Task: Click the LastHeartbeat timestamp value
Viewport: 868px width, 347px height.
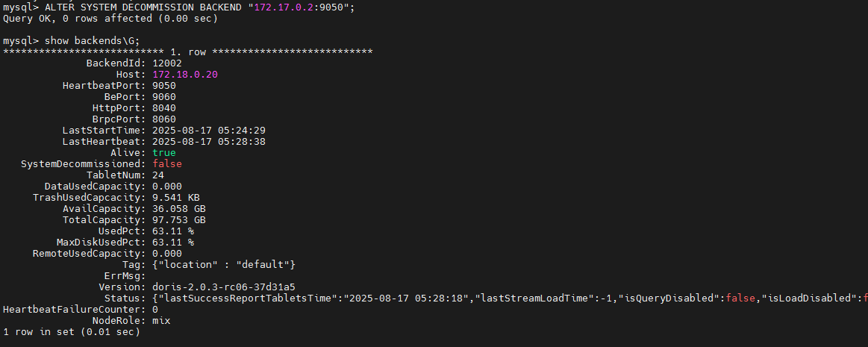Action: 208,142
